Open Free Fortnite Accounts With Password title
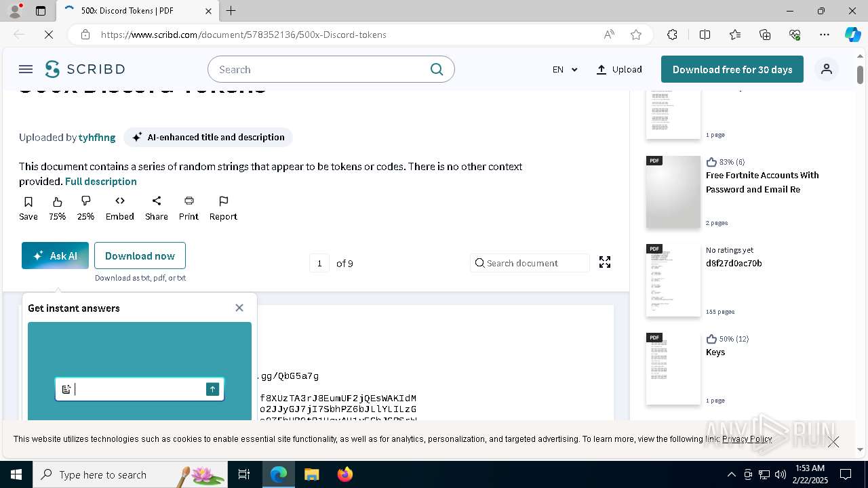Image resolution: width=868 pixels, height=488 pixels. [x=762, y=182]
